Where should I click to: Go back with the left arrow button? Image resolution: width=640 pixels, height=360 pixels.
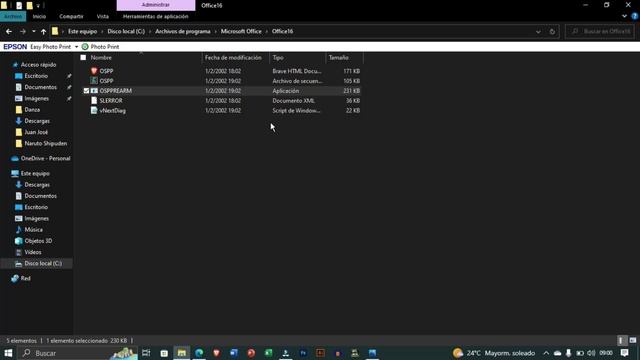[9, 31]
